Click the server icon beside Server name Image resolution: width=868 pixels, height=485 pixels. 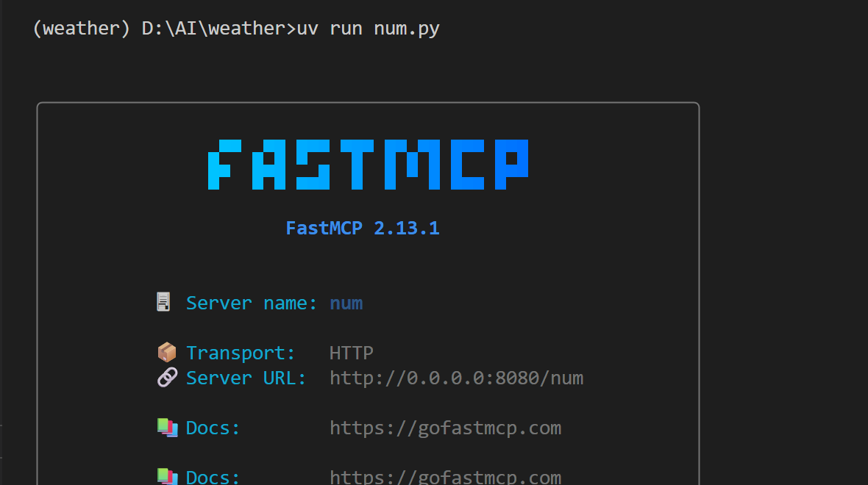(163, 302)
